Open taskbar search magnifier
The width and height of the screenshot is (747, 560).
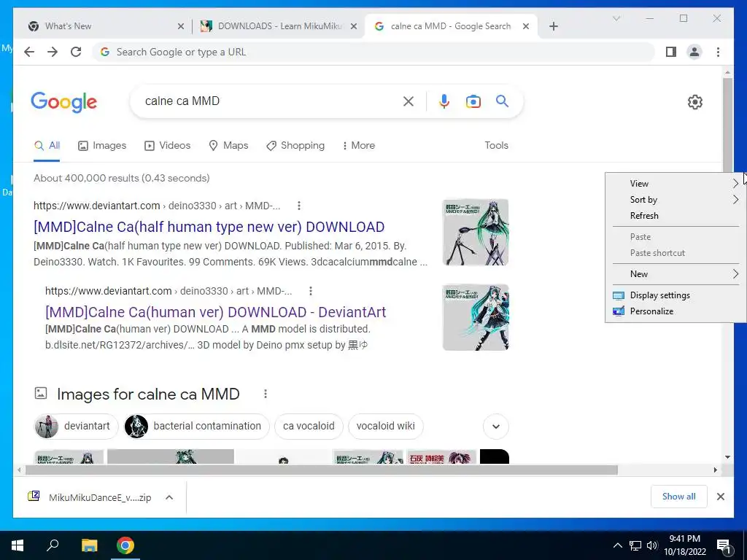pyautogui.click(x=53, y=545)
